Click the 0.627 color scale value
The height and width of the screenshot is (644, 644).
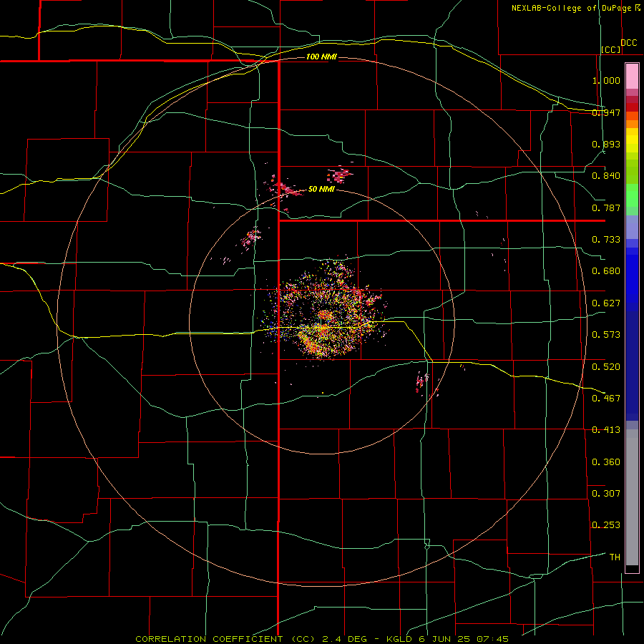click(606, 303)
